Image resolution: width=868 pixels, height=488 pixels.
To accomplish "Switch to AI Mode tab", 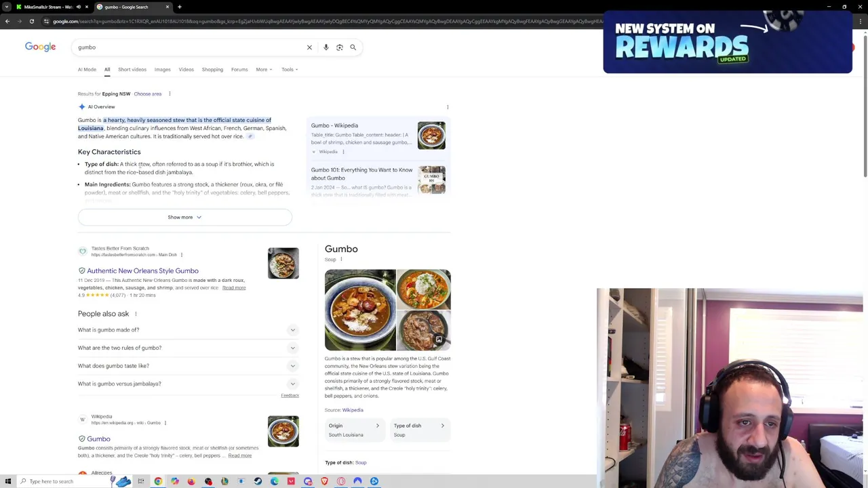I will coord(87,69).
